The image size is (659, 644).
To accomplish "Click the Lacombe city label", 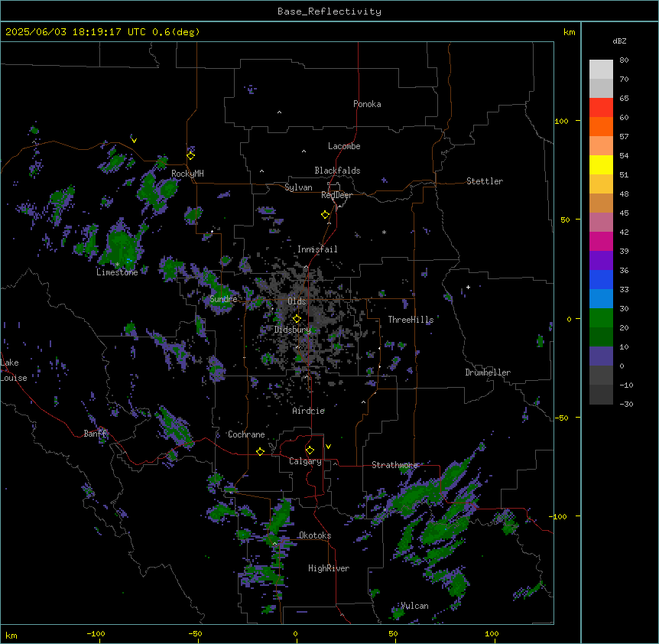I will click(x=344, y=146).
